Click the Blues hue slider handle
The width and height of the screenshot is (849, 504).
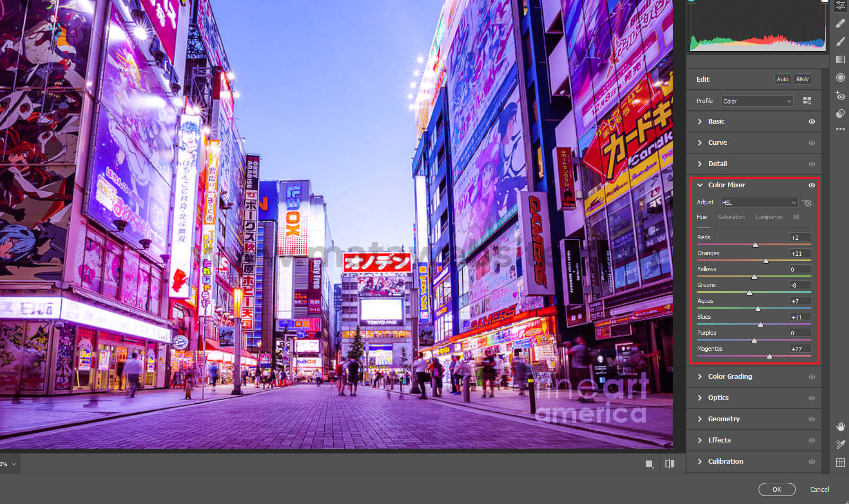[760, 325]
